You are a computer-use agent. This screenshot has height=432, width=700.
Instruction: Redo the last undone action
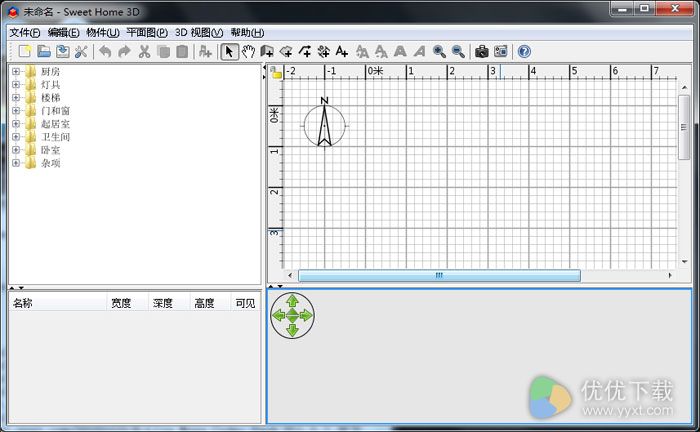125,52
